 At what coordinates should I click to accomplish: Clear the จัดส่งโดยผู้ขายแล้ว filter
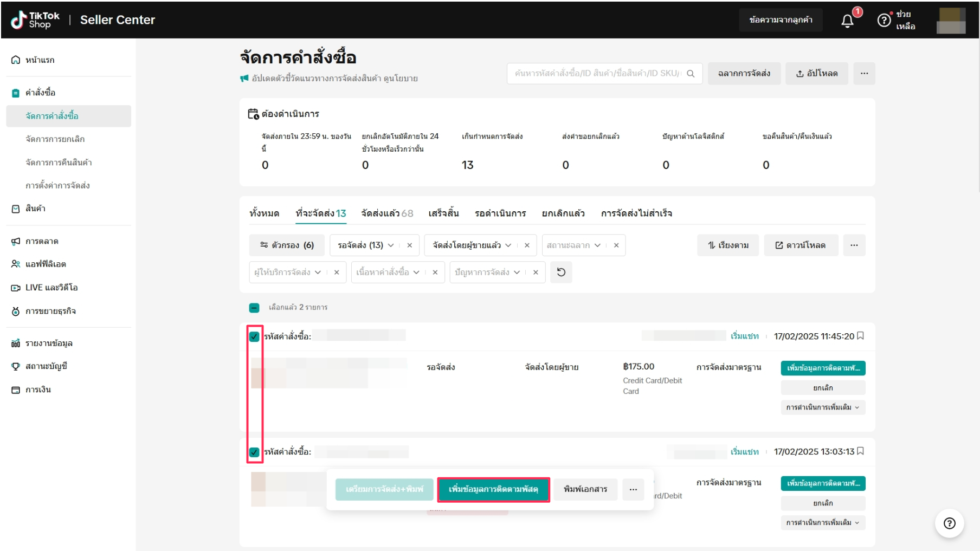tap(527, 245)
